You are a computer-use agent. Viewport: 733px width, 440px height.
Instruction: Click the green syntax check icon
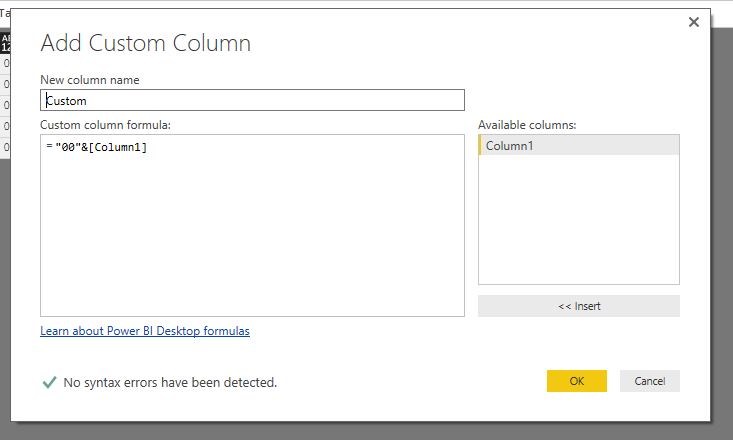[50, 382]
